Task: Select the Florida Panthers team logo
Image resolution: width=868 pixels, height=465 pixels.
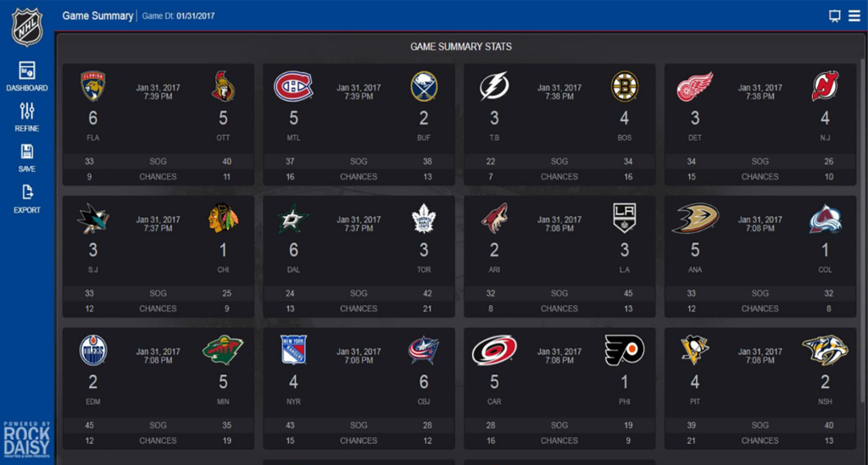Action: point(93,86)
